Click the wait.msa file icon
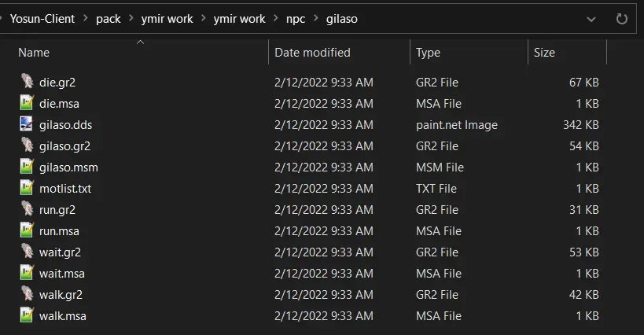Screen dimensions: 644x335 pyautogui.click(x=27, y=273)
